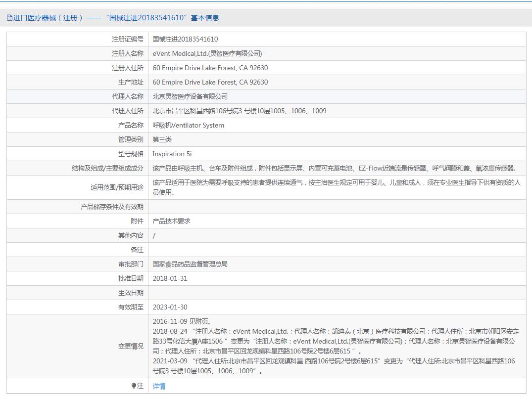The image size is (532, 396).
Task: Click the product name 呼吸机Ventilator System
Action: click(x=188, y=125)
